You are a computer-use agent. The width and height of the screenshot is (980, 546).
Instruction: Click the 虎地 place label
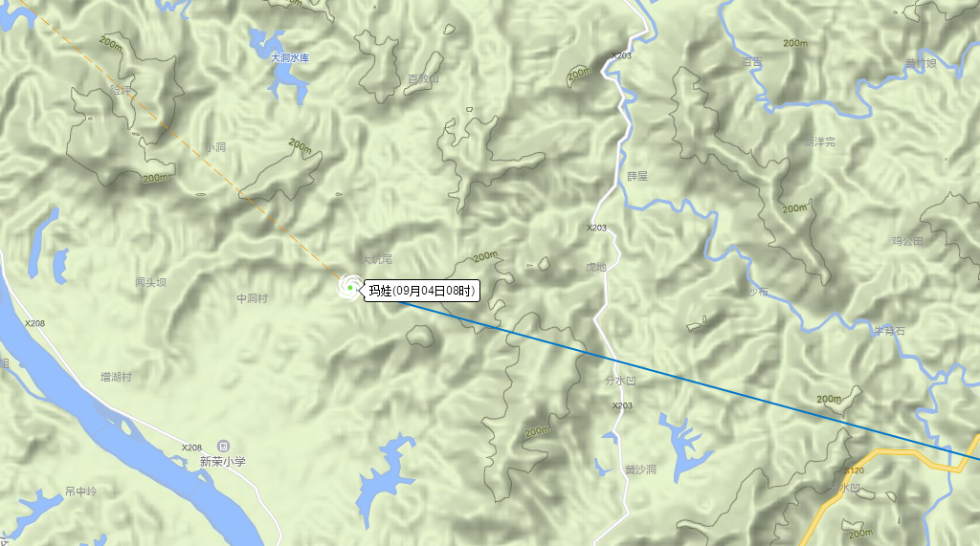click(x=595, y=267)
